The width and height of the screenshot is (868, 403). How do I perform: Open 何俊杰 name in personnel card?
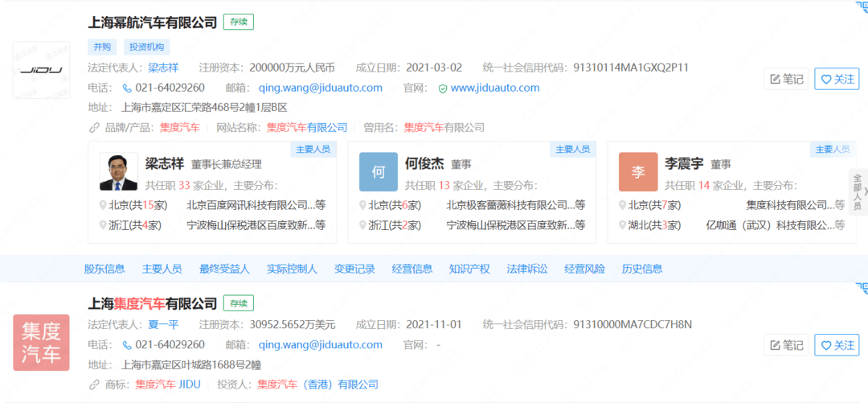pos(424,163)
